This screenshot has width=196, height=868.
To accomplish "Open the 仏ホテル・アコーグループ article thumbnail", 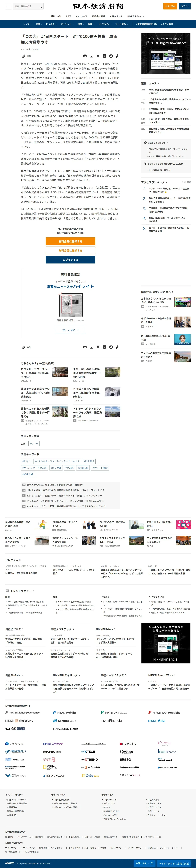I will click(60, 372).
